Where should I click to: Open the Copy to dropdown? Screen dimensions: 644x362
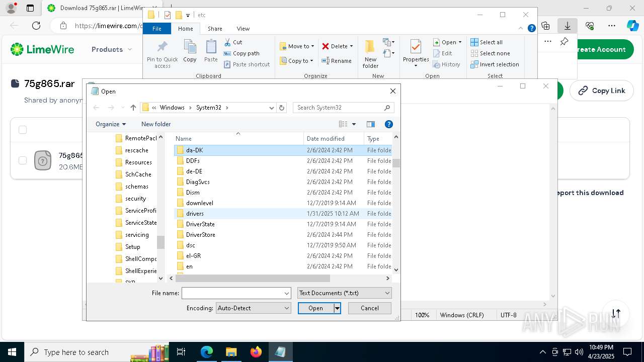click(x=296, y=61)
